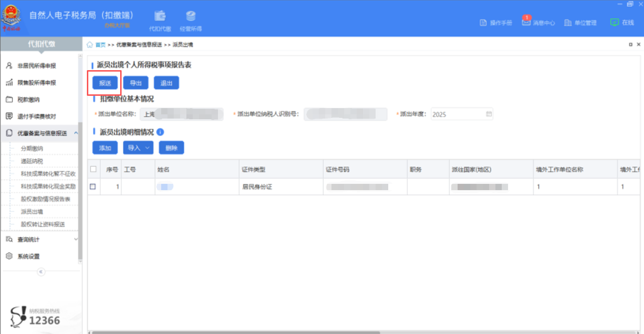This screenshot has height=334, width=644.
Task: Open the 导入 import dropdown
Action: point(138,147)
